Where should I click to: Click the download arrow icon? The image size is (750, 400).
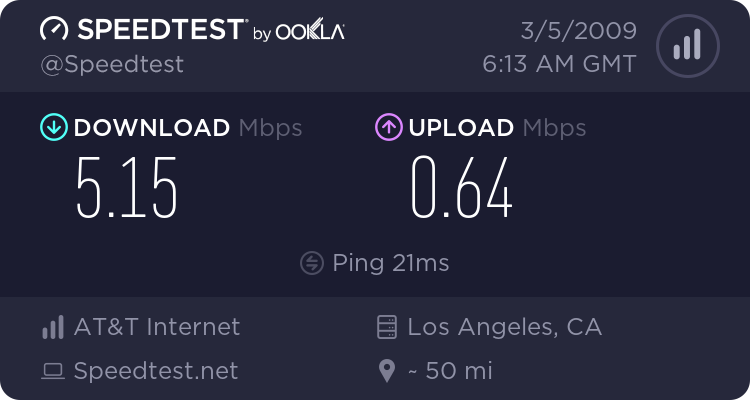click(53, 128)
